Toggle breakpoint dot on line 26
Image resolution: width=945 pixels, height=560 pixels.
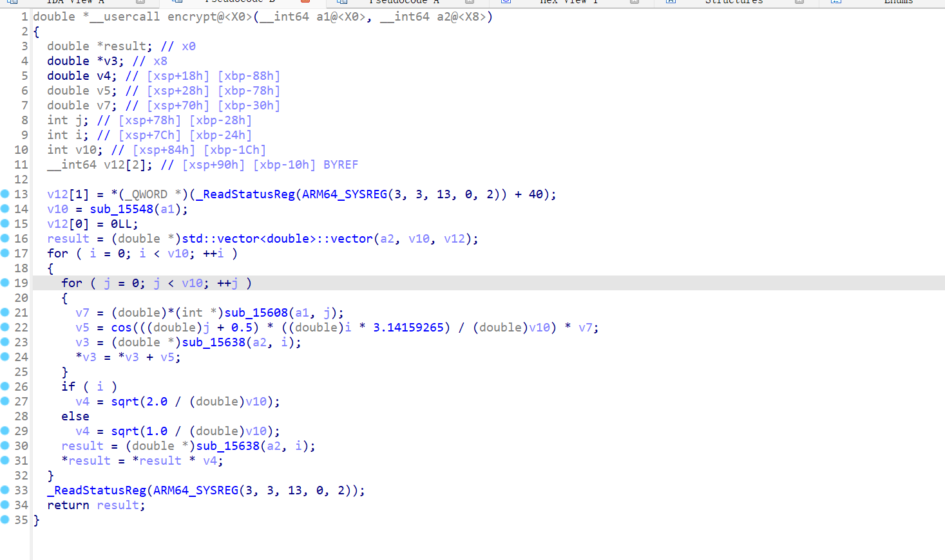pos(5,386)
